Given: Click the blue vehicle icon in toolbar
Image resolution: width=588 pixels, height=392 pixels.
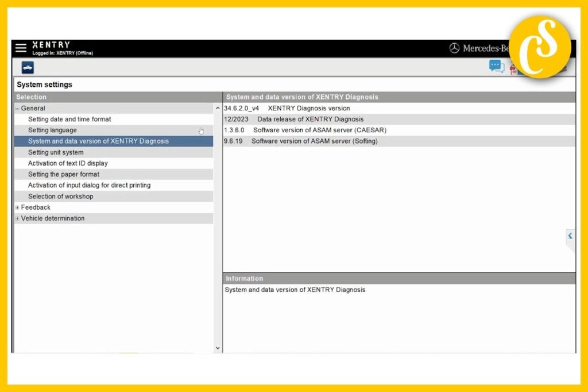Looking at the screenshot, I should [28, 68].
